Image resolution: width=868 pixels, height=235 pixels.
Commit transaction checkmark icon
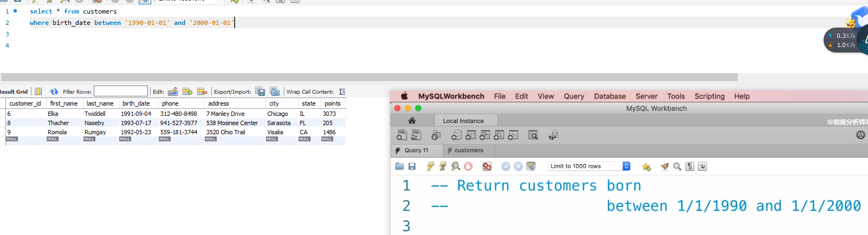(506, 166)
